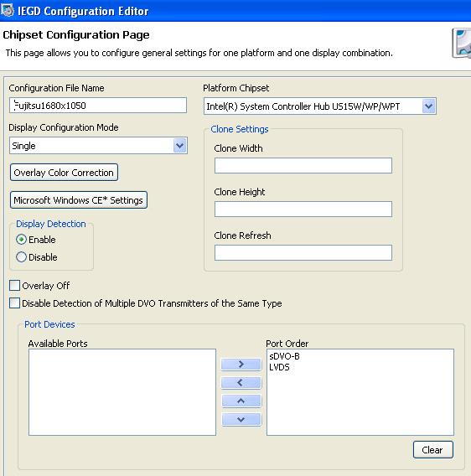Click the Single value in Display Configuration Mode
471x476 pixels.
(x=23, y=146)
